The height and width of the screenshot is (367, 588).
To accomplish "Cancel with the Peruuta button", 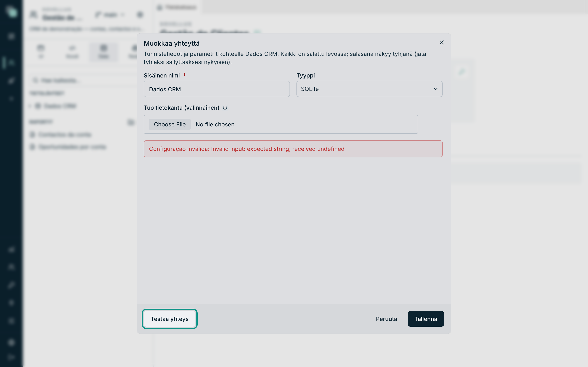I will (386, 319).
